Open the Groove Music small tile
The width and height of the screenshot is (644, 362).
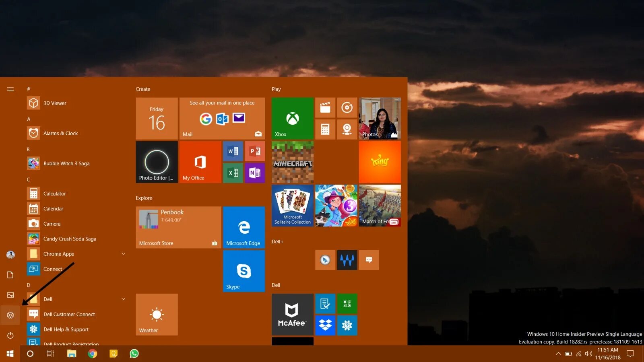(347, 108)
